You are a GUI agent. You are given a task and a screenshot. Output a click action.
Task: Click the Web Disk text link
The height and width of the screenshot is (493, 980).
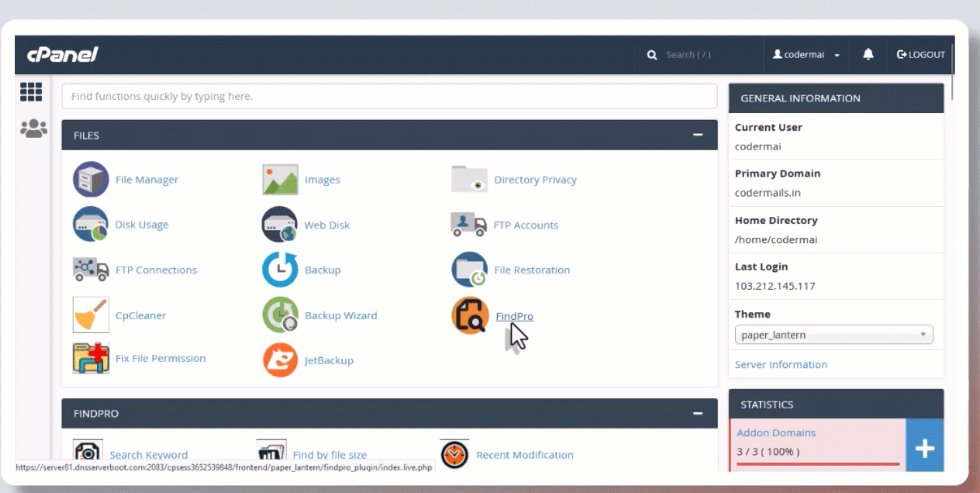tap(327, 225)
